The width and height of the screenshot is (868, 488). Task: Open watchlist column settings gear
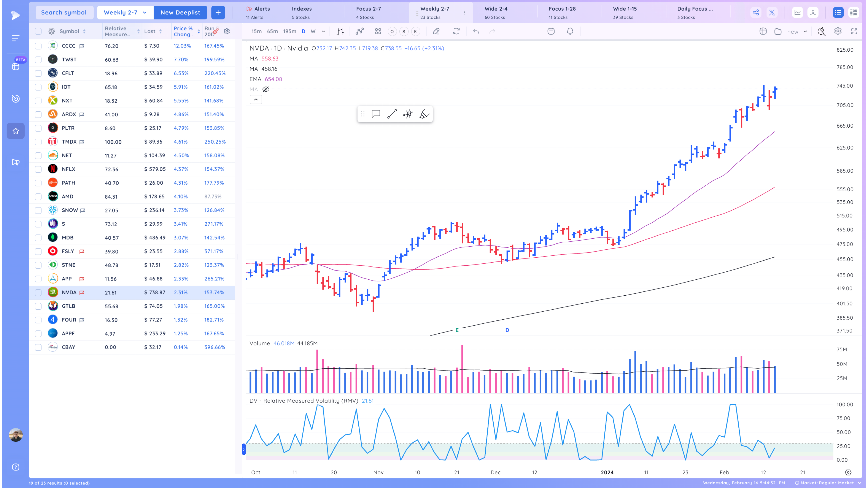pos(227,31)
